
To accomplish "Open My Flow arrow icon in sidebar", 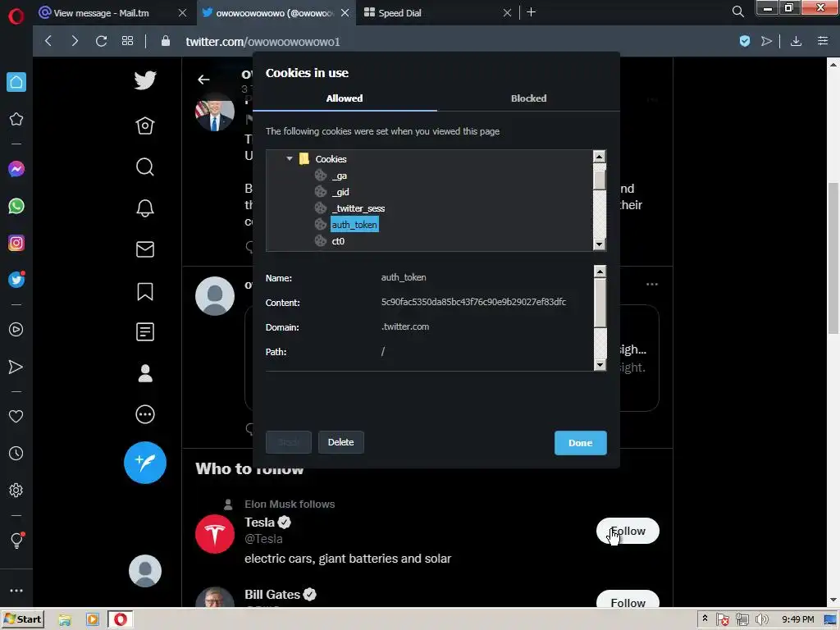I will 16,367.
